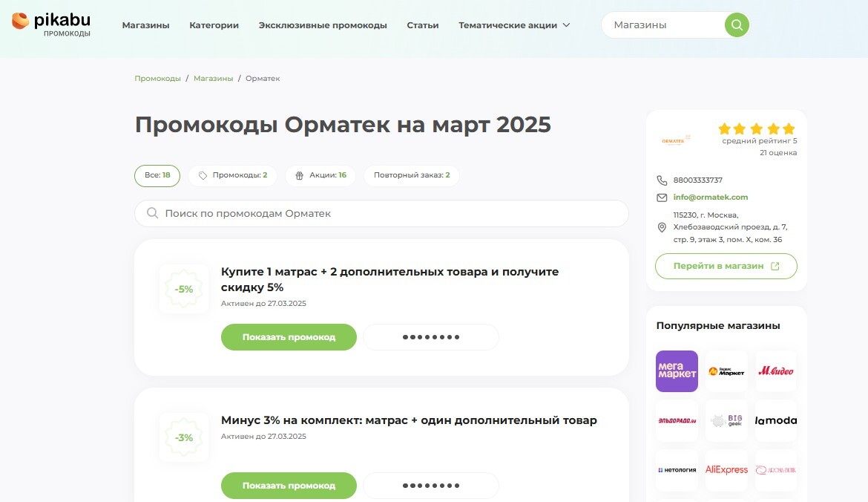The height and width of the screenshot is (502, 868).
Task: Open the Яндекс Маркет store tile
Action: point(726,371)
